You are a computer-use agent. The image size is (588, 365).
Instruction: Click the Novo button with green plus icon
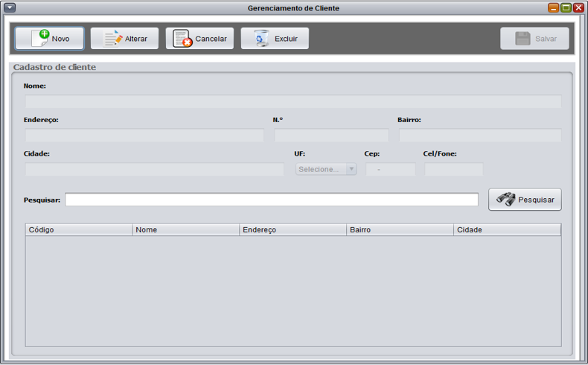tap(49, 39)
